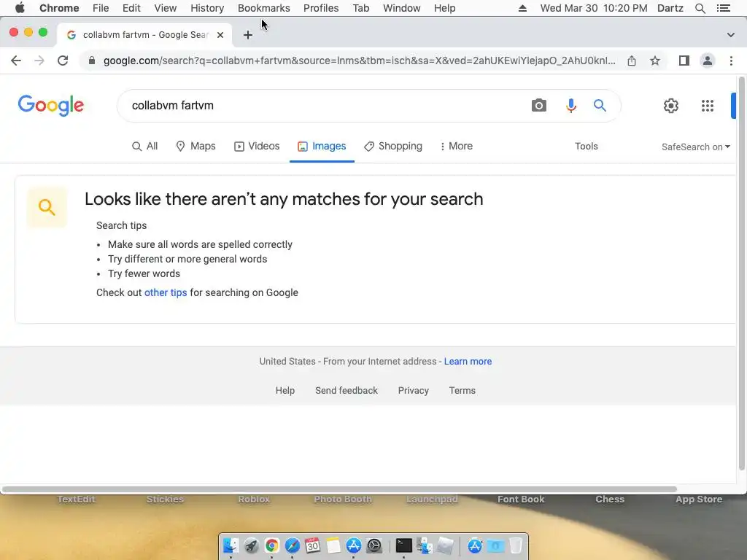Open Calendar from the Dock
The height and width of the screenshot is (560, 747).
(x=313, y=545)
